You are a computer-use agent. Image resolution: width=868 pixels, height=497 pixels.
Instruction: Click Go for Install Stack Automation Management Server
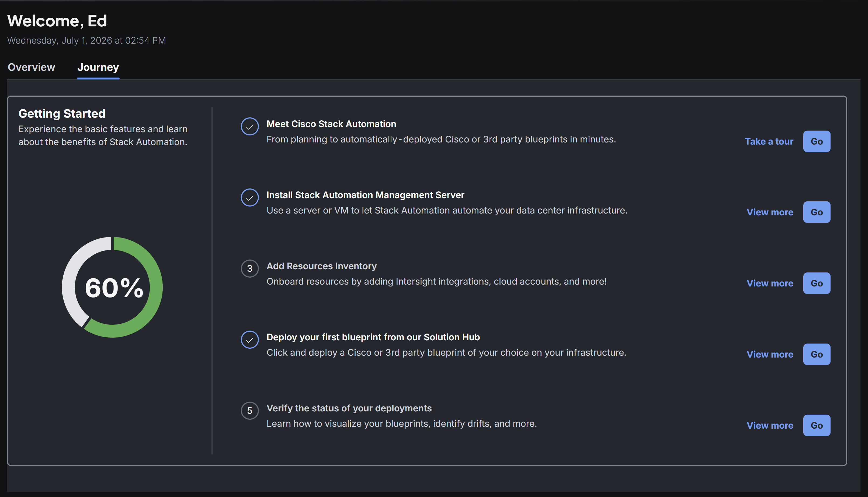coord(817,212)
